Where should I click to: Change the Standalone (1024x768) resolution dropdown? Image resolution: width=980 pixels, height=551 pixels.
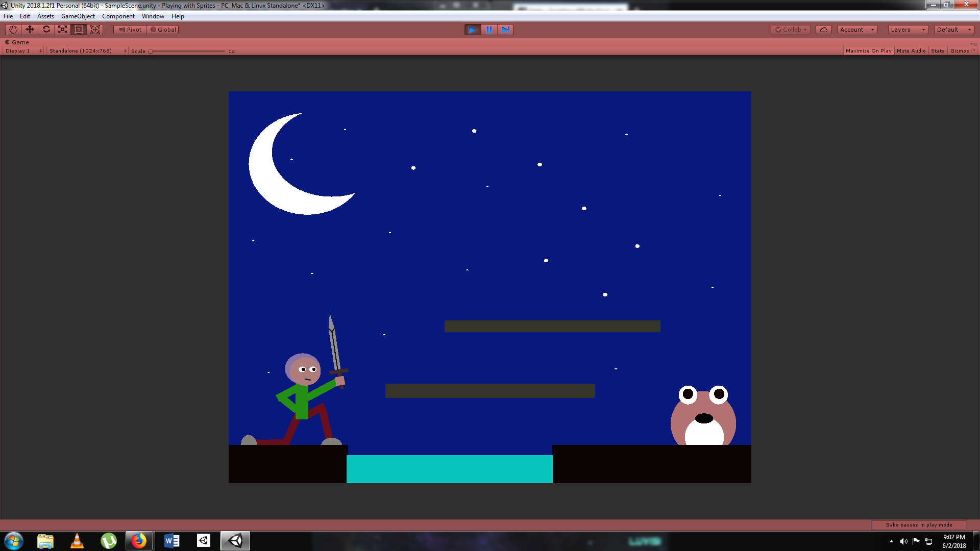[87, 51]
